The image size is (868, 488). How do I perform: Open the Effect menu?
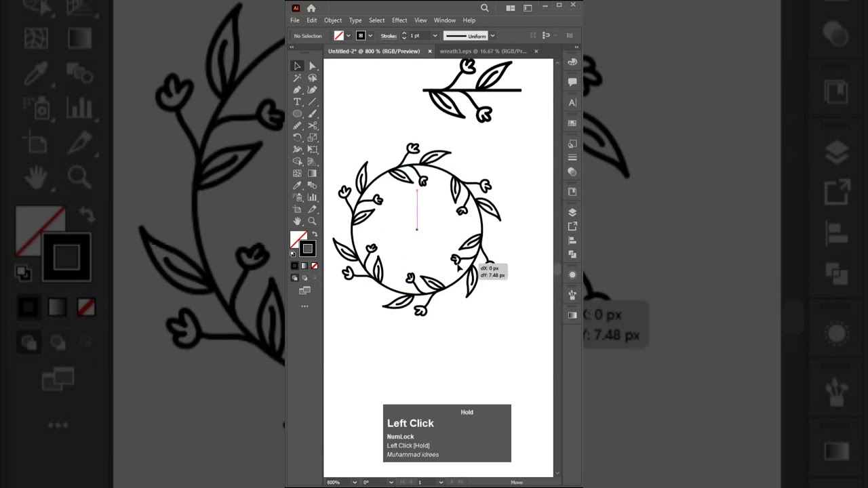(399, 20)
